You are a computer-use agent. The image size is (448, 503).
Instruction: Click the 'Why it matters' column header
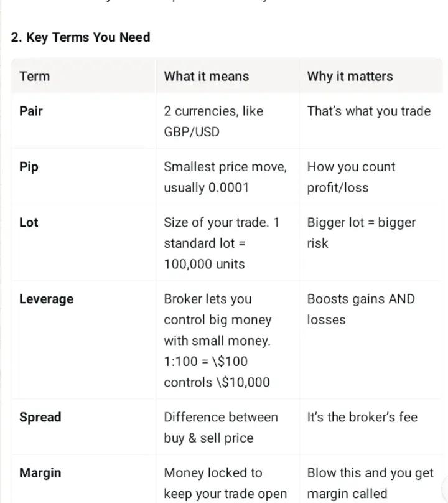pos(350,77)
